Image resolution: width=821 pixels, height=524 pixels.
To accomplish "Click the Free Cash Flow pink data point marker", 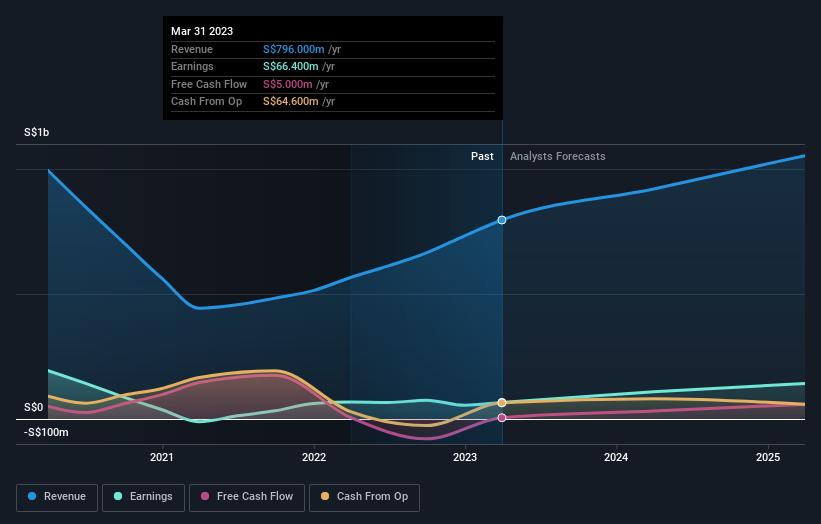I will point(502,418).
